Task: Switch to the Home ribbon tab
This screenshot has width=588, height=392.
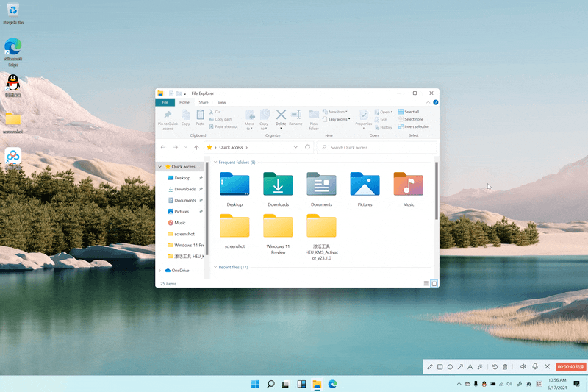Action: pos(184,102)
